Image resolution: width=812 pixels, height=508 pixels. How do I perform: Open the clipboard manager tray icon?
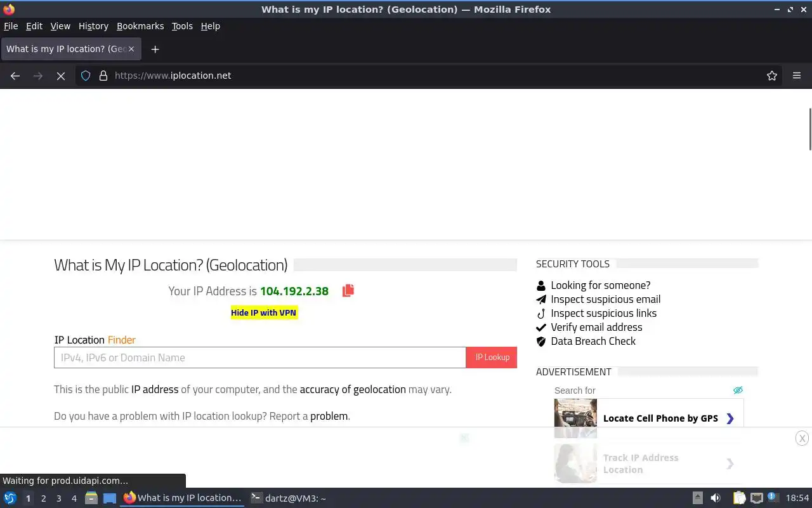pyautogui.click(x=740, y=498)
